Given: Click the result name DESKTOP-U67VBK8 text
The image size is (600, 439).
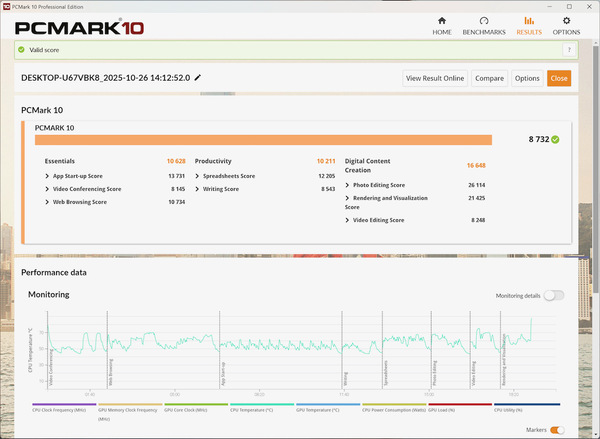Looking at the screenshot, I should point(106,78).
